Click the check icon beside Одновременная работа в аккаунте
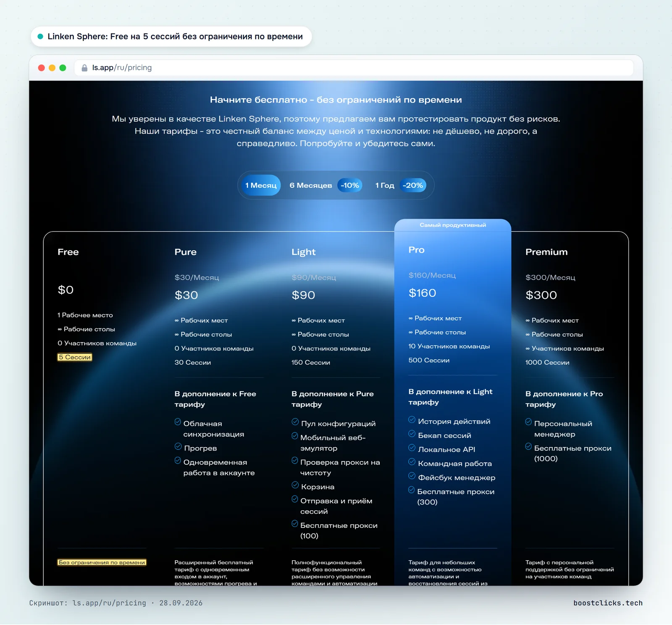Screen dimensions: 672x625 pos(178,460)
